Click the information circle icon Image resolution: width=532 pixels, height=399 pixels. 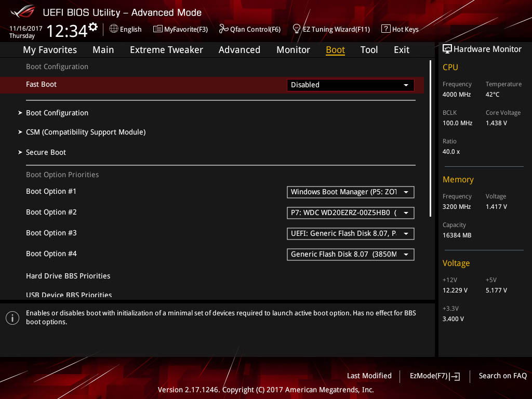click(x=12, y=318)
